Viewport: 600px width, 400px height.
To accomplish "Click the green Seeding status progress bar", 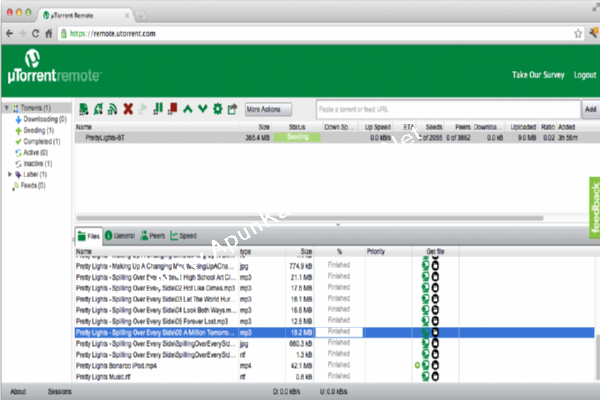I will tap(297, 137).
